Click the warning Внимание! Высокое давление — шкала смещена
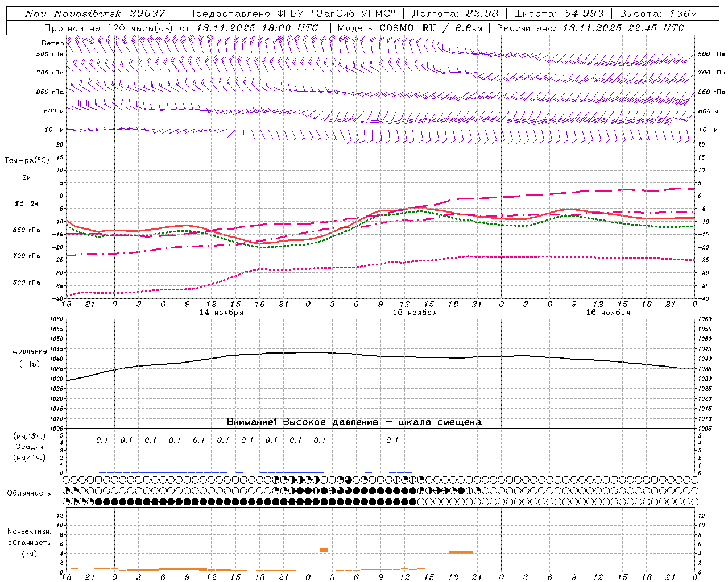The height and width of the screenshot is (582, 728). coord(354,422)
